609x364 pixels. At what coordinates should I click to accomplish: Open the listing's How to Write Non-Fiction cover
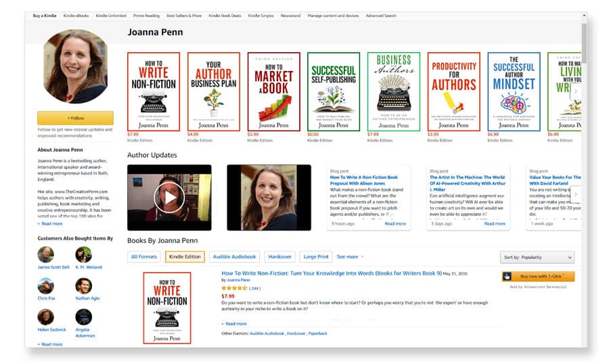[167, 308]
